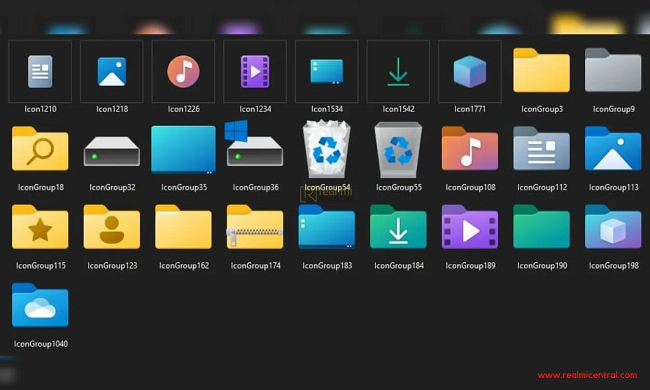Screen dimensions: 650x390
Task: Click the IconGroup54 full recycle bin
Action: (x=327, y=149)
